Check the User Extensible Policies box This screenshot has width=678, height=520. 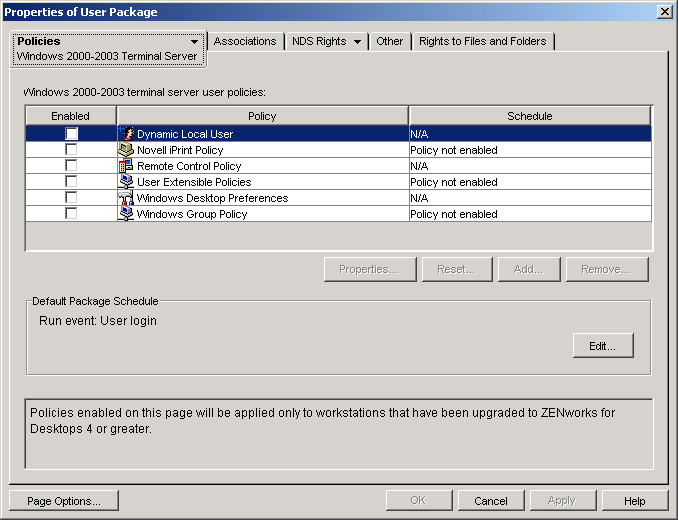click(71, 182)
